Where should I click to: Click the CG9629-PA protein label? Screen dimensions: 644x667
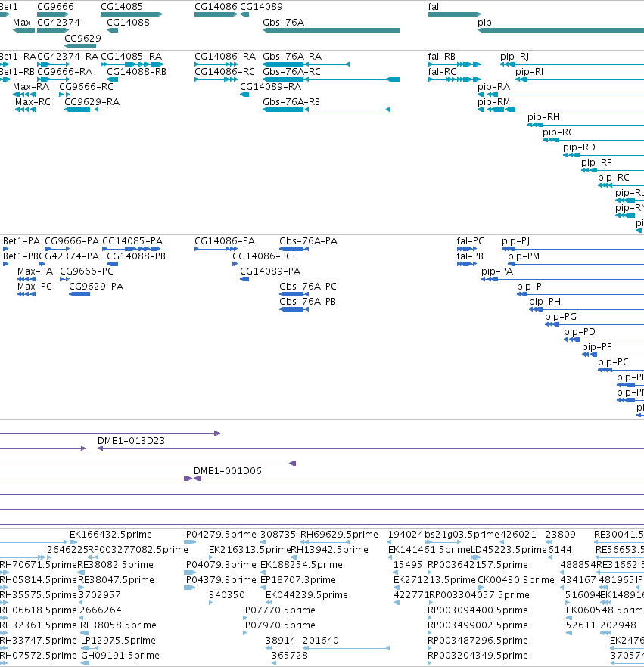pos(96,287)
